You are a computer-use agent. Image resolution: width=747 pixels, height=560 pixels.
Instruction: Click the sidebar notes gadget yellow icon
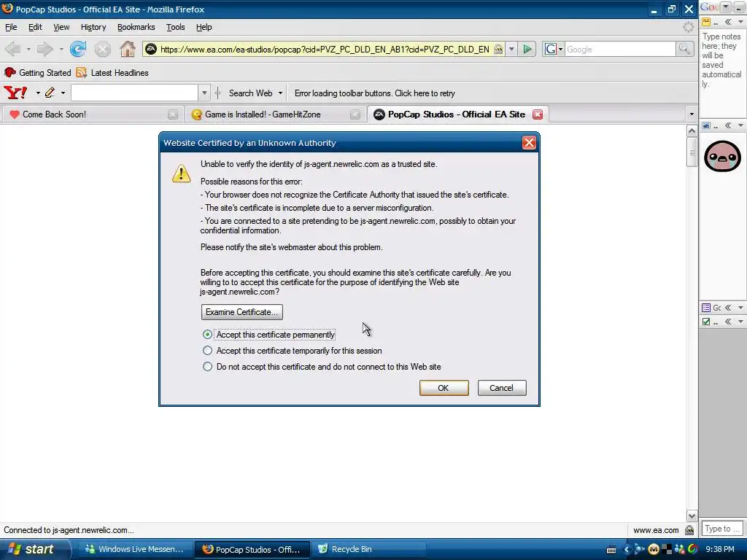pos(706,22)
